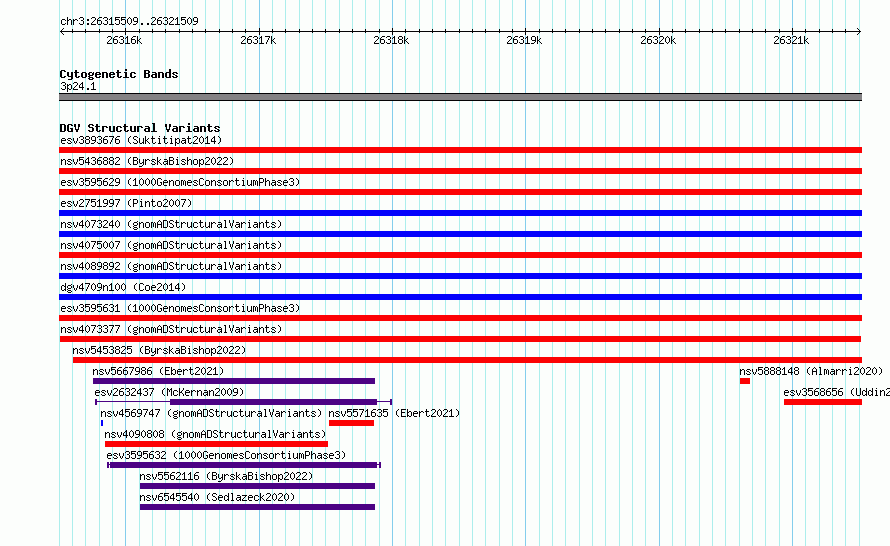The width and height of the screenshot is (890, 546).
Task: Click the esv3893676 (Suktitipat2014) variant label
Action: click(141, 140)
